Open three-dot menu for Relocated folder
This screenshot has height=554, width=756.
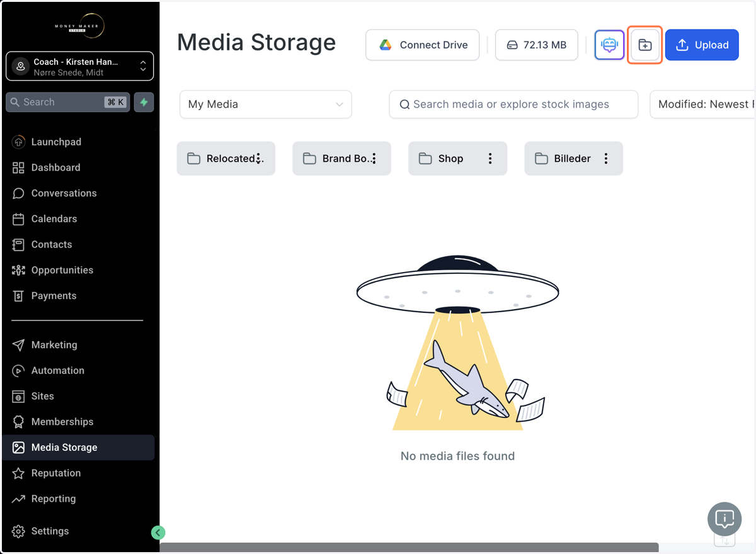(258, 159)
